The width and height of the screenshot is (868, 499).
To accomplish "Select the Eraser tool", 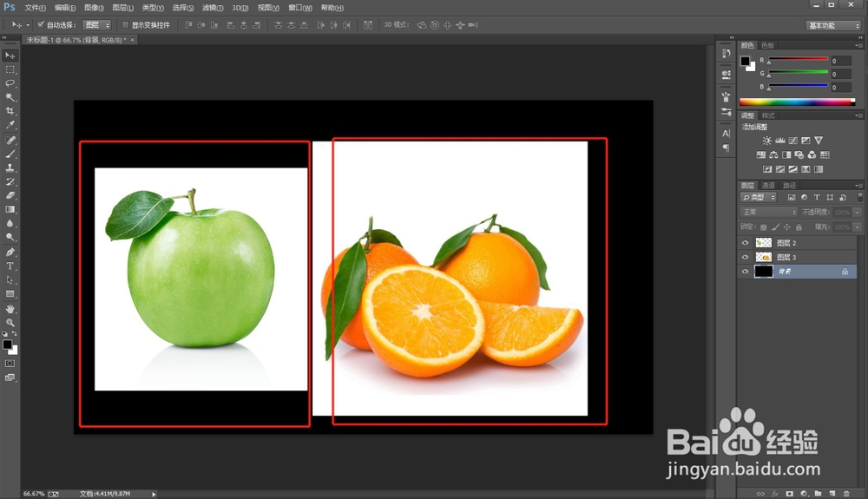I will [x=10, y=195].
